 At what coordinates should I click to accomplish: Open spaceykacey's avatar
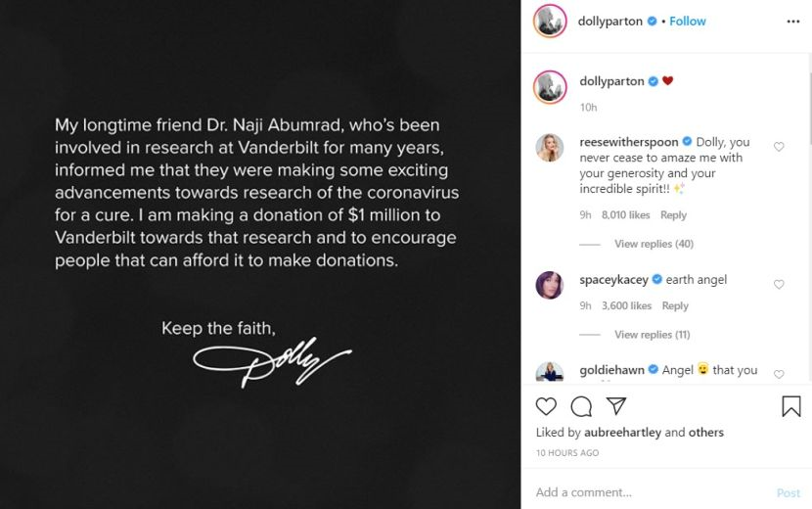point(550,285)
